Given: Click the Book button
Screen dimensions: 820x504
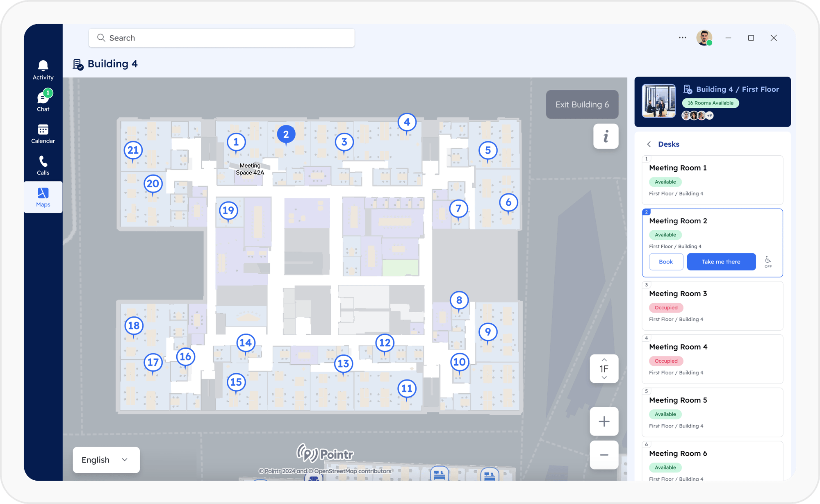Looking at the screenshot, I should point(666,262).
